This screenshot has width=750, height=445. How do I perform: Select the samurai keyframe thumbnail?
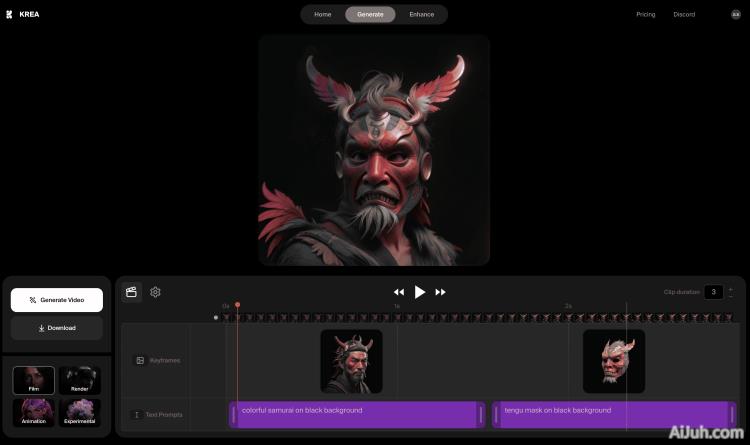pos(351,361)
